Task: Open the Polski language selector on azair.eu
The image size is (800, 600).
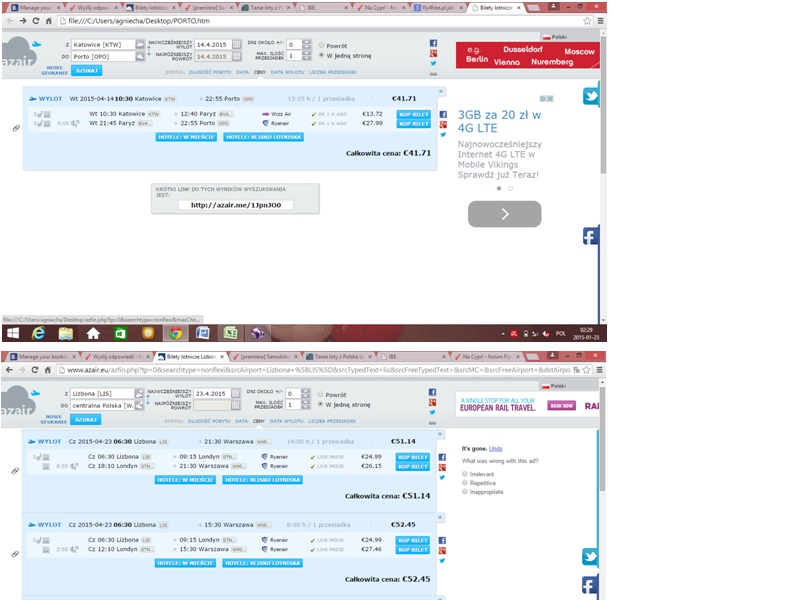Action: pos(554,386)
